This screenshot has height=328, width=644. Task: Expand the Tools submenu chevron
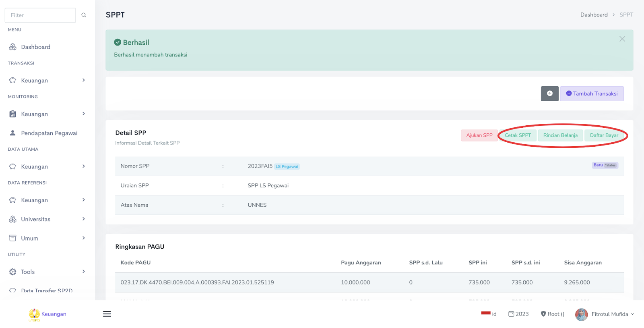click(x=84, y=272)
